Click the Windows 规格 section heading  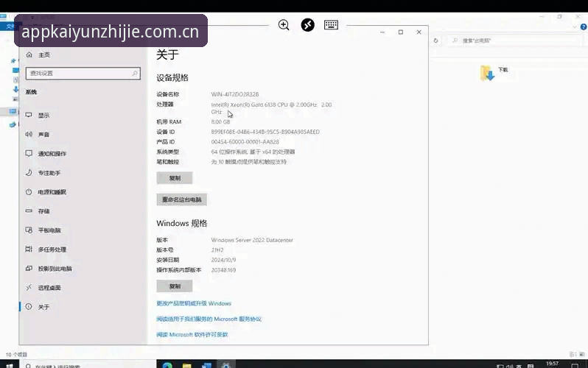point(182,223)
